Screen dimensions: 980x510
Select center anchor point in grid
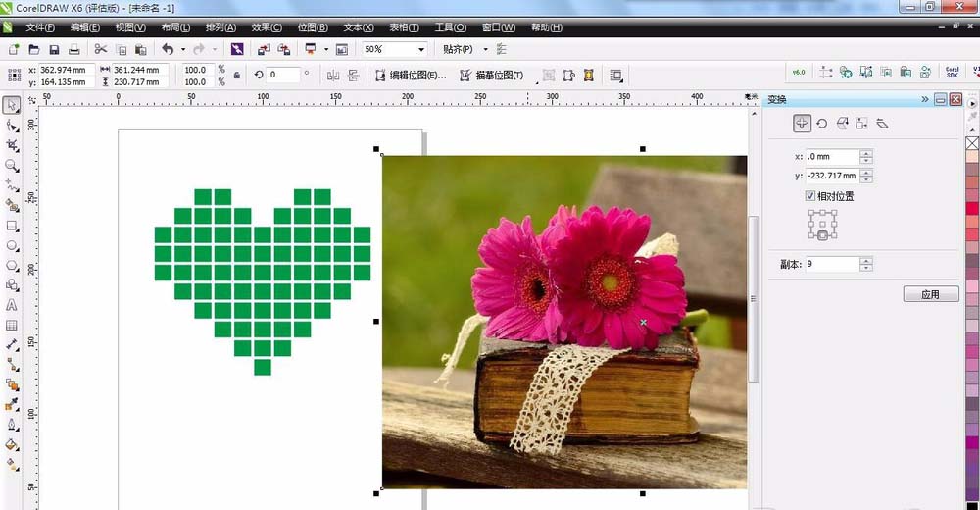pyautogui.click(x=822, y=224)
